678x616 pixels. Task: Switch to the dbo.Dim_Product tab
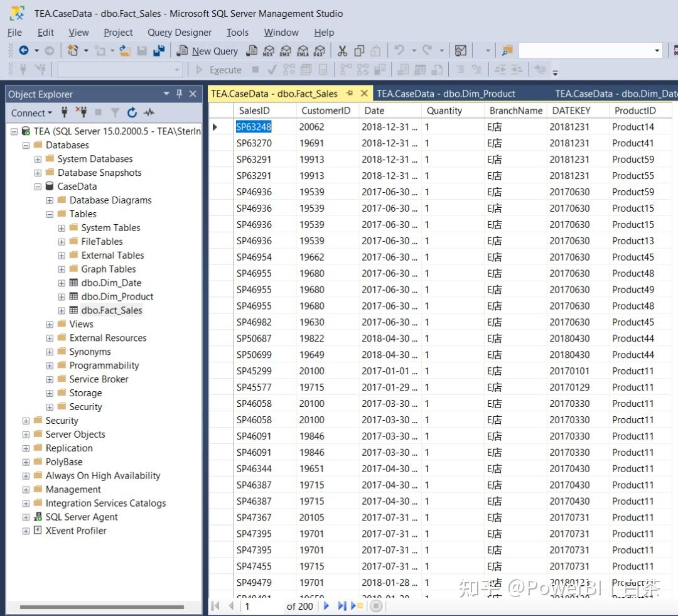pos(446,94)
